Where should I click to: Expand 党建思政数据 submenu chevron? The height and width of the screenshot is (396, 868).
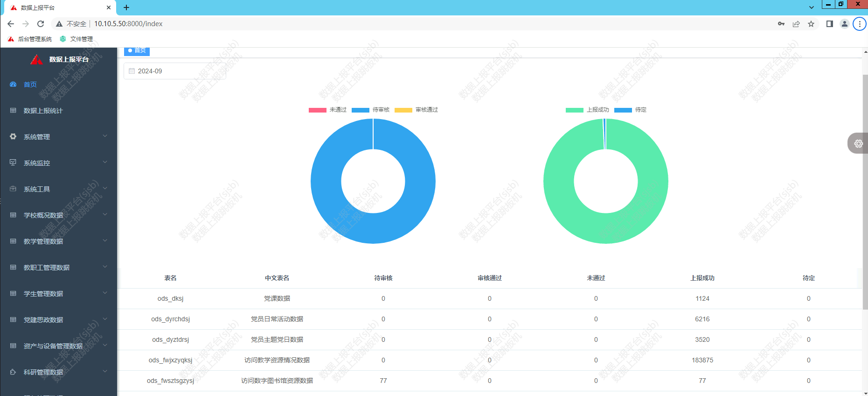(x=105, y=319)
